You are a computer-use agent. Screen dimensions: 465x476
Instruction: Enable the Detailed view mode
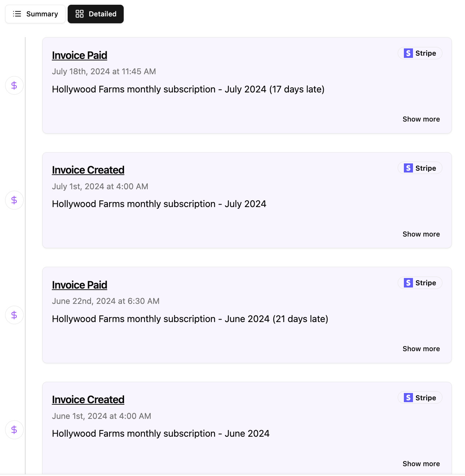pos(95,14)
